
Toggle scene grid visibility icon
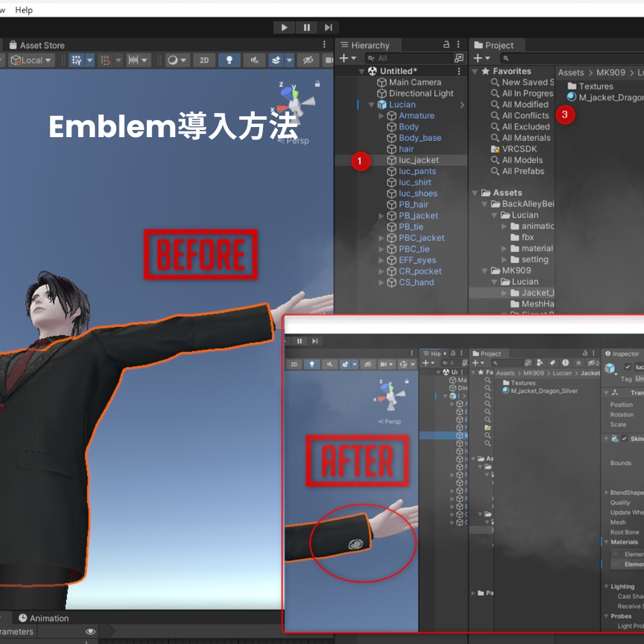[x=76, y=60]
